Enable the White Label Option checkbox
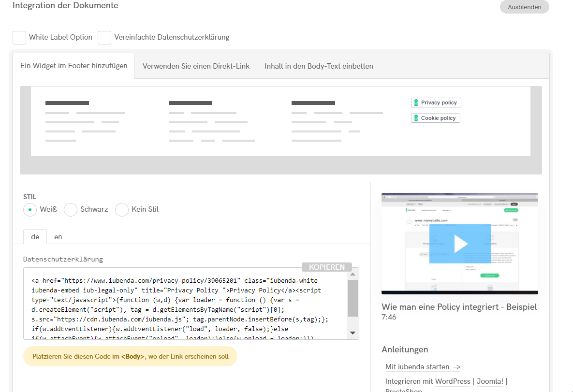Image resolution: width=573 pixels, height=392 pixels. point(19,38)
